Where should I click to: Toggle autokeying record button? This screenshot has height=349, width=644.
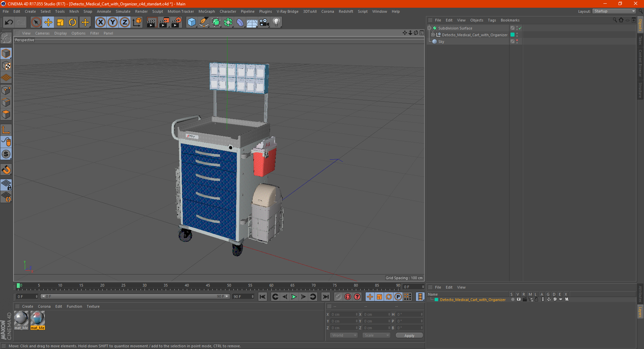click(348, 297)
